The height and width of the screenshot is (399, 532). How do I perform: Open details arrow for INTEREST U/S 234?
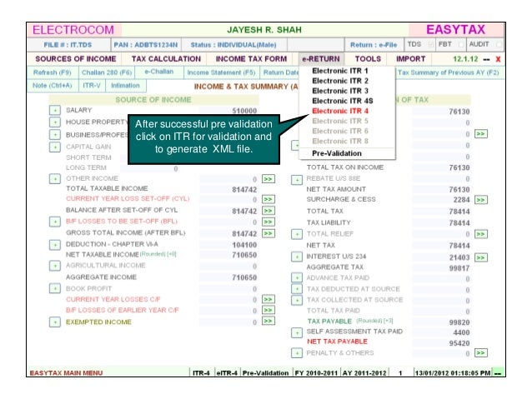pos(481,257)
